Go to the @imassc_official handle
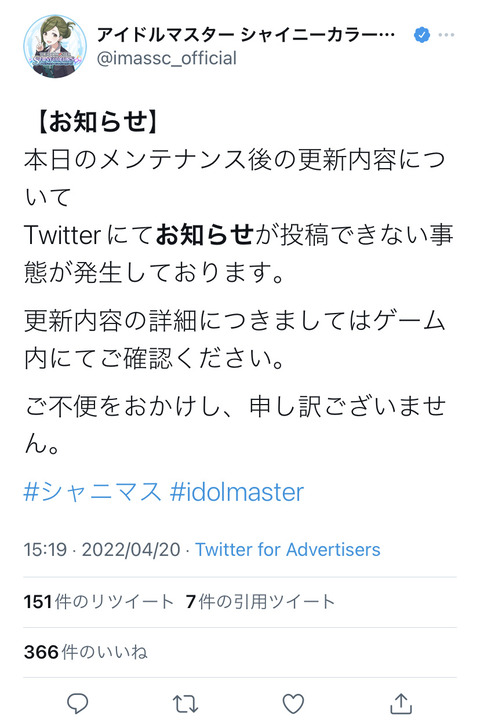The image size is (480, 724). coord(167,59)
